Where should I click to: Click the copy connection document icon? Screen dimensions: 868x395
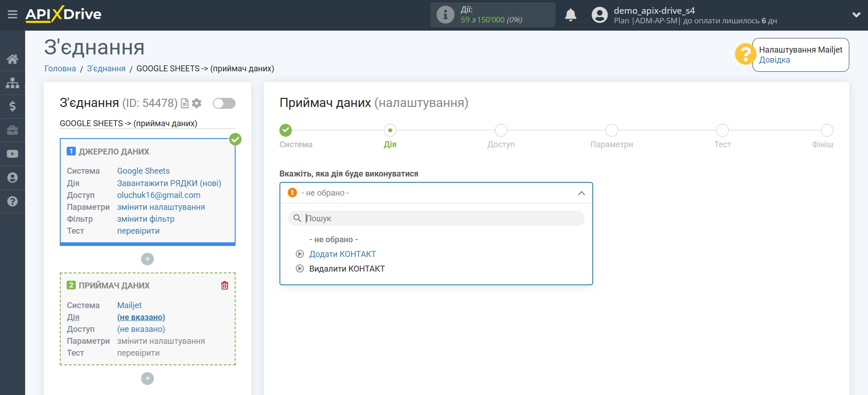pyautogui.click(x=184, y=103)
